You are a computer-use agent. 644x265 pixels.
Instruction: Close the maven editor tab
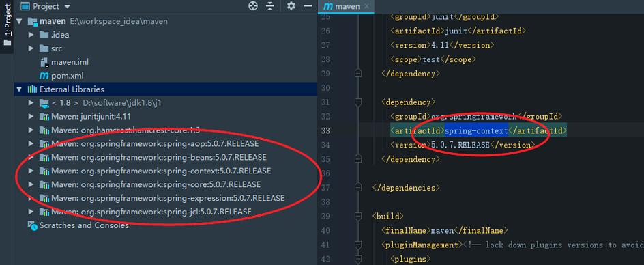[367, 6]
